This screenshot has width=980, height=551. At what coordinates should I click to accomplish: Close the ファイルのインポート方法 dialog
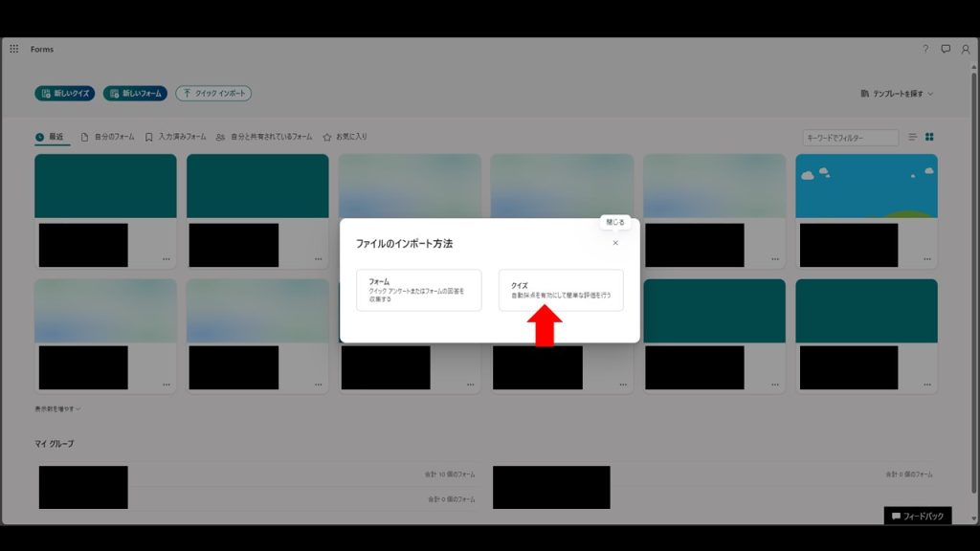(x=615, y=243)
